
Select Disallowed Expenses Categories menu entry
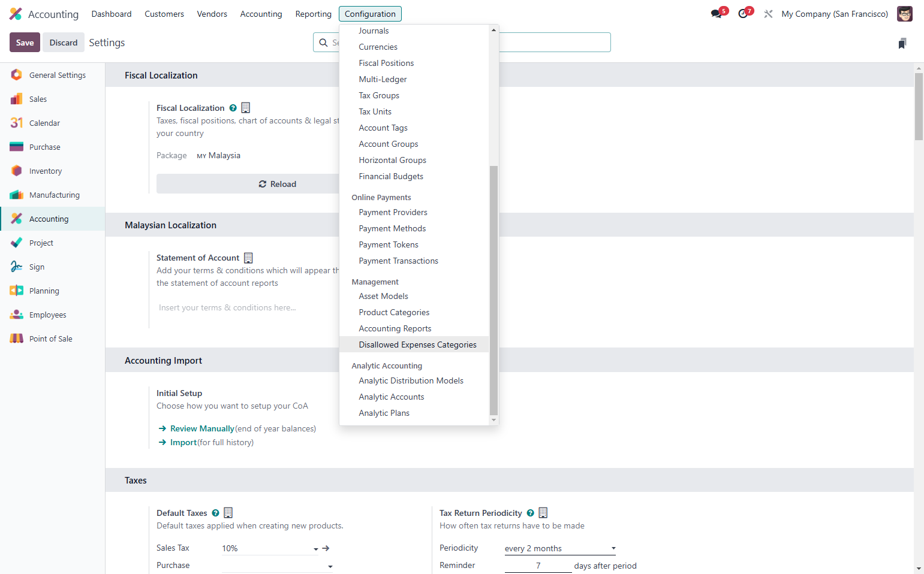pos(414,345)
